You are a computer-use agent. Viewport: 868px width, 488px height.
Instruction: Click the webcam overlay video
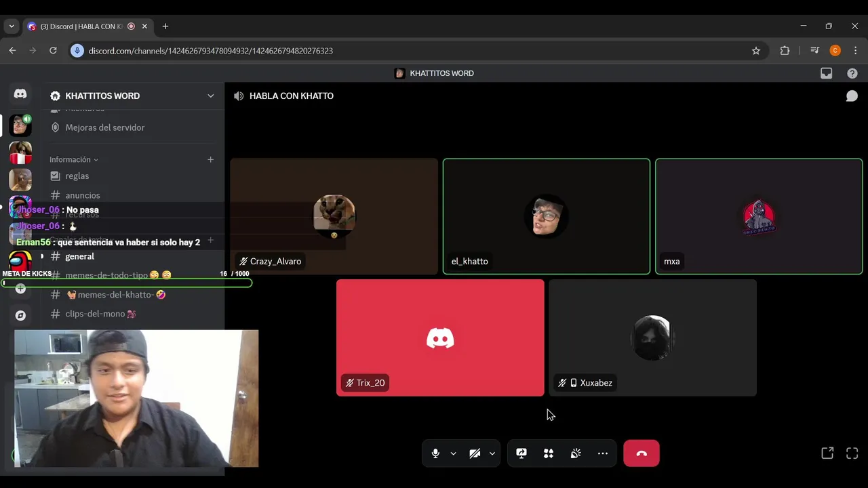[136, 399]
